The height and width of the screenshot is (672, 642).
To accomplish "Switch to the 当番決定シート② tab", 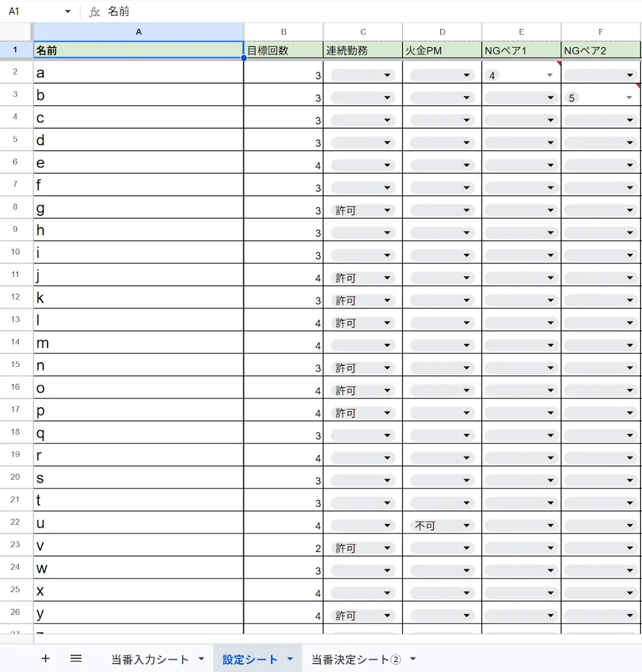I will coord(356,659).
